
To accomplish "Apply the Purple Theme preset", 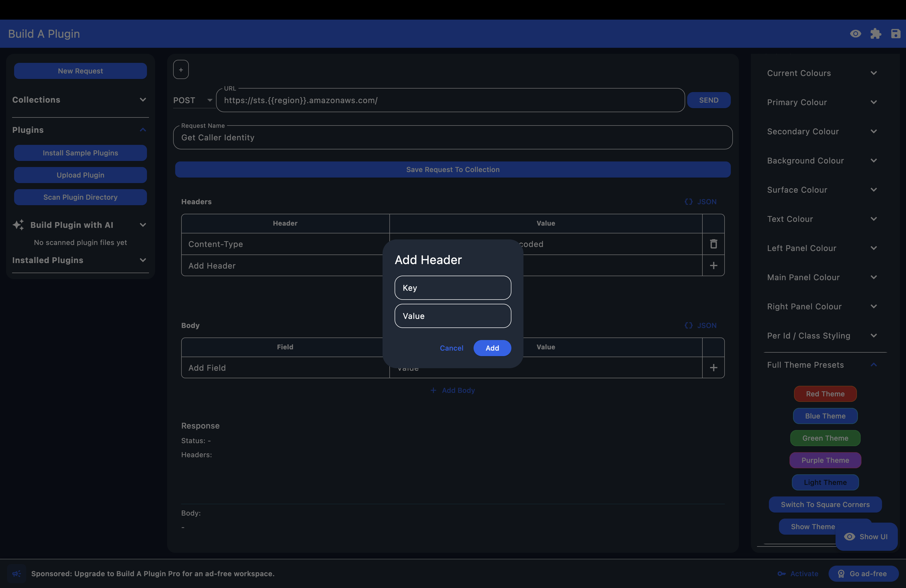I will pyautogui.click(x=825, y=460).
